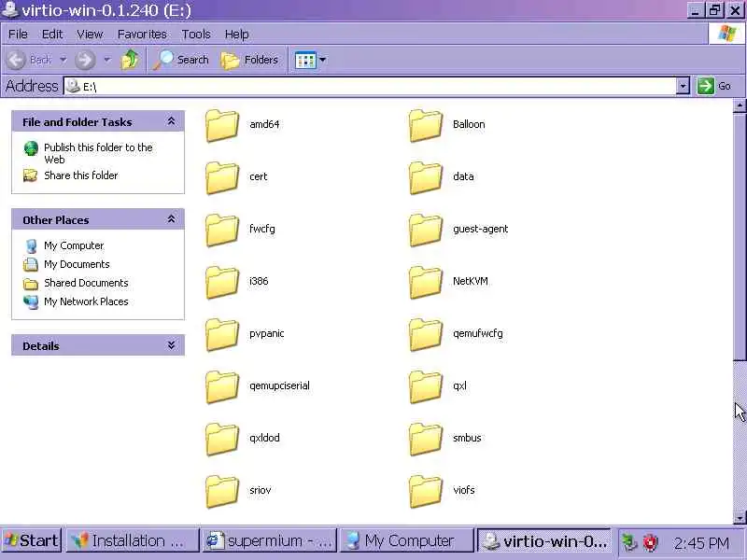The image size is (747, 560).
Task: Select the pvpanic folder icon
Action: (x=222, y=335)
